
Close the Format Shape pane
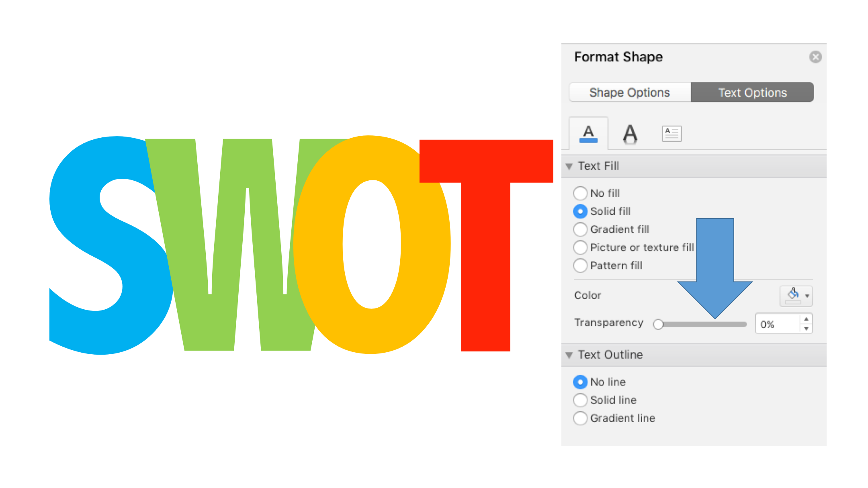pos(816,57)
